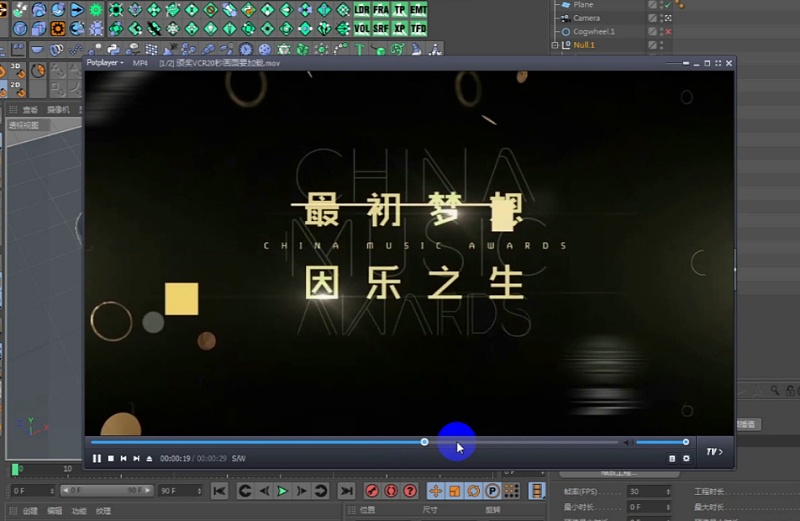800x521 pixels.
Task: Select the Python icon in object toolbar
Action: point(113,49)
